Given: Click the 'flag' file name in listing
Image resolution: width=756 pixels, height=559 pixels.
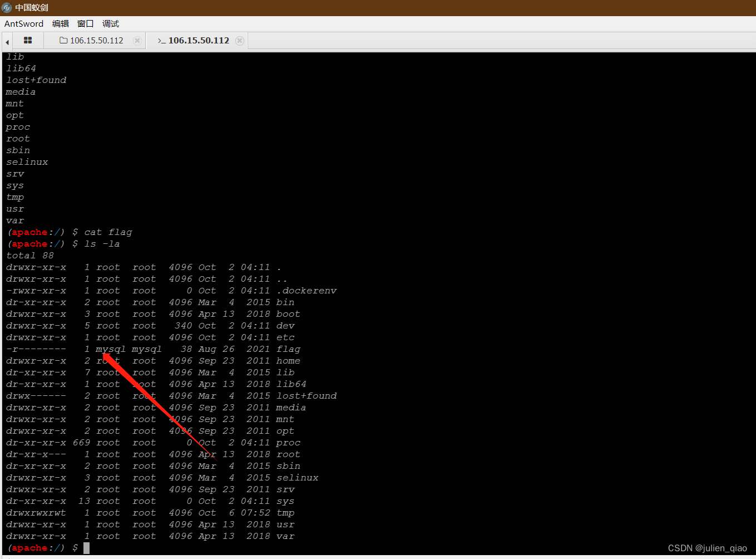Looking at the screenshot, I should tap(289, 349).
